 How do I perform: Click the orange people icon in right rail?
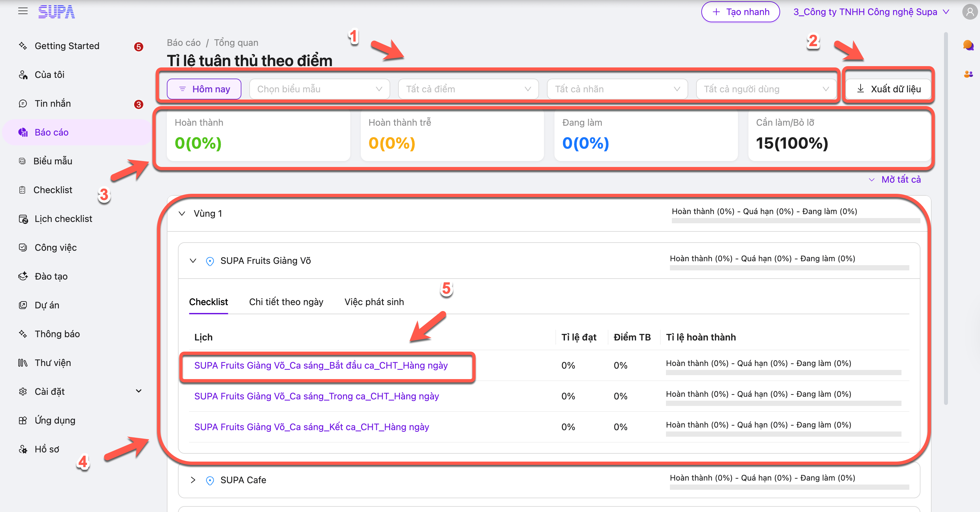(x=968, y=74)
